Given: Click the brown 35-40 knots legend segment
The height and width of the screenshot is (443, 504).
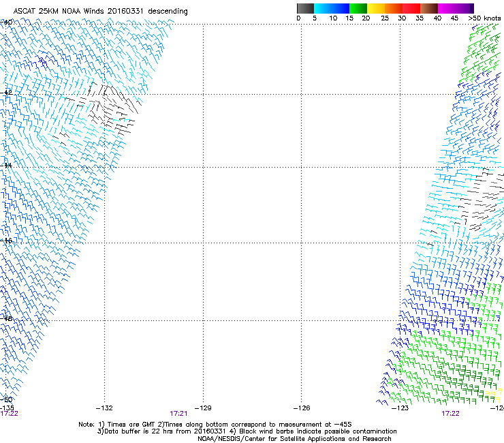Looking at the screenshot, I should click(x=429, y=8).
